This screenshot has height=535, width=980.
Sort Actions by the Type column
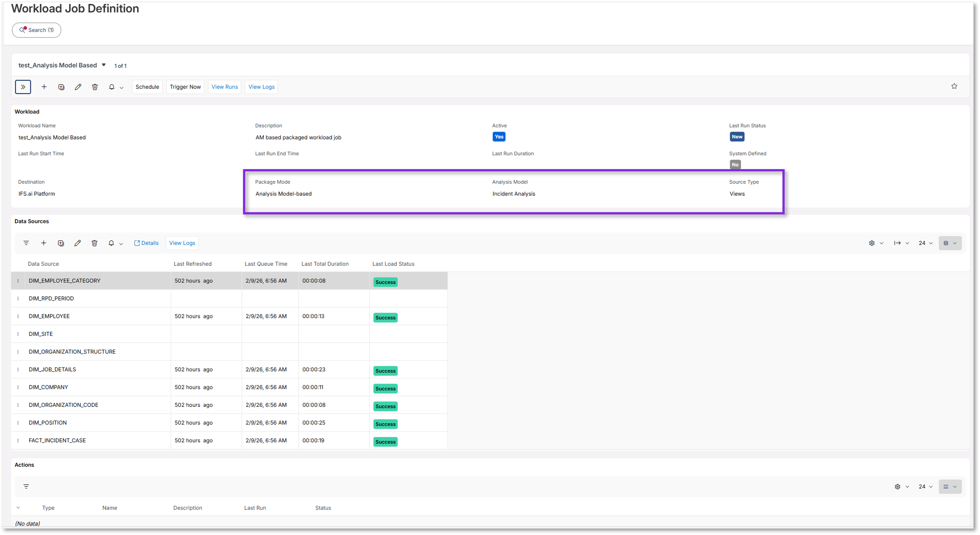tap(48, 508)
